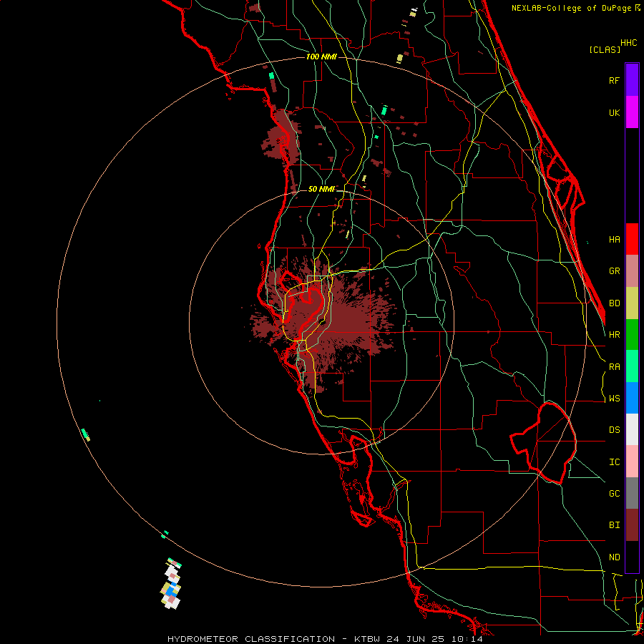The width and height of the screenshot is (644, 644).
Task: Click the 50 NMI range ring label
Action: click(321, 190)
